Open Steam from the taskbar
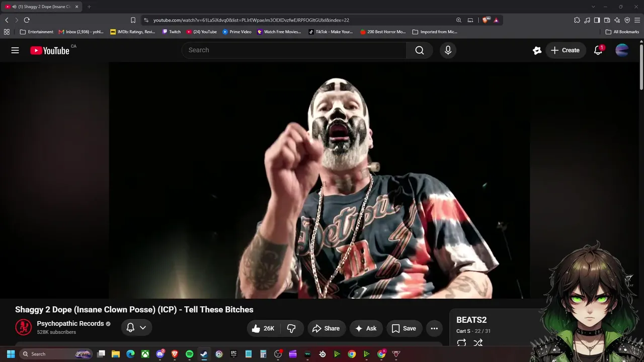This screenshot has height=362, width=644. click(204, 354)
